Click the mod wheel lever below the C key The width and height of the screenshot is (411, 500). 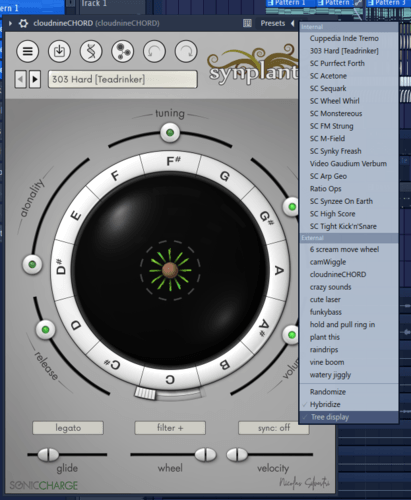(145, 393)
